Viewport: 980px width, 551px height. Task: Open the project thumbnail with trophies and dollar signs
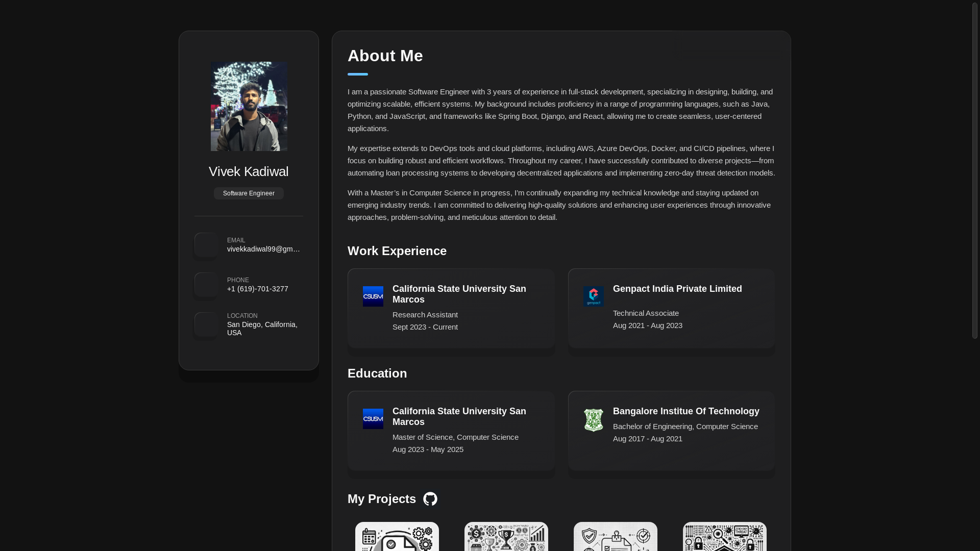506,536
